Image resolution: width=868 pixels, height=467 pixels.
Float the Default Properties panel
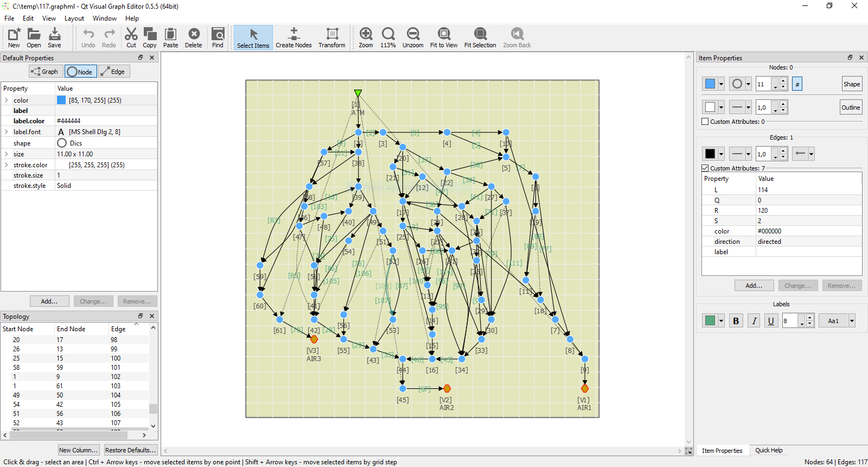click(141, 58)
